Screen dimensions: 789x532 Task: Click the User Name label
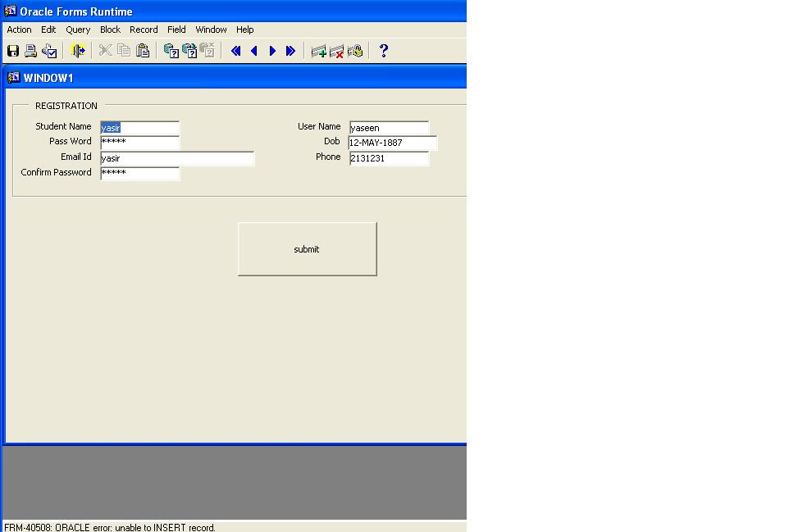click(x=319, y=126)
